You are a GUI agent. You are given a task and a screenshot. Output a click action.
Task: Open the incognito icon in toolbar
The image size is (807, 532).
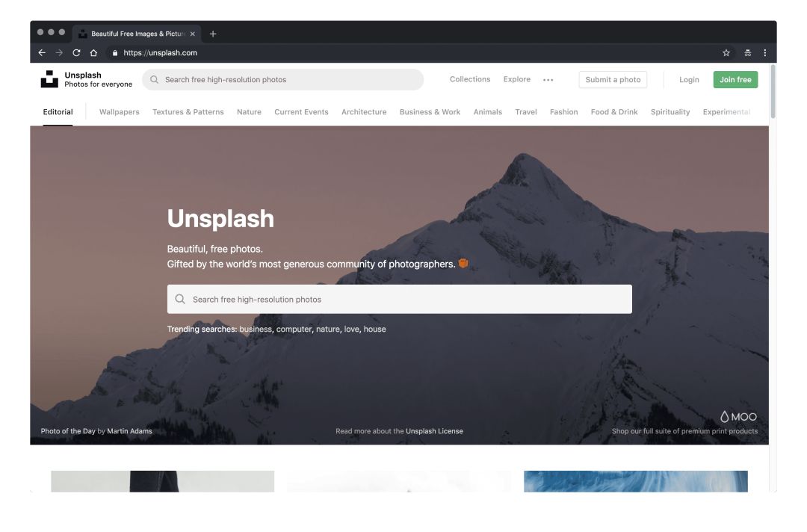748,52
